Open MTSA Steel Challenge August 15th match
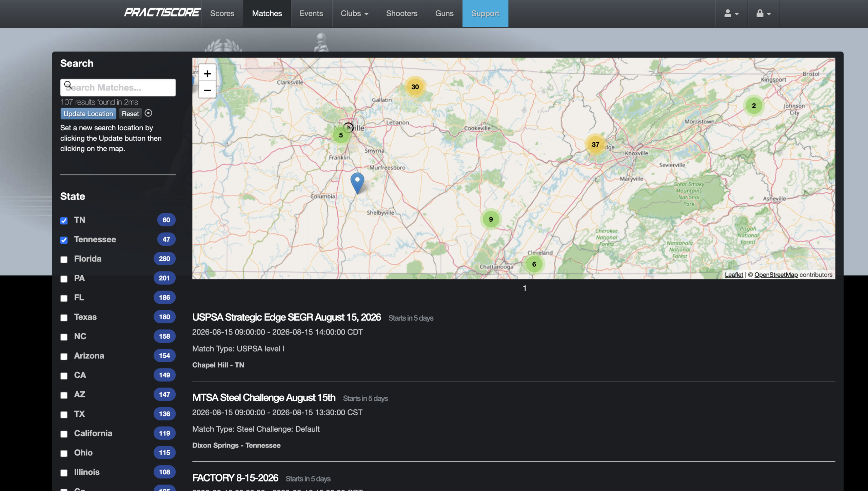The width and height of the screenshot is (868, 491). [x=264, y=397]
